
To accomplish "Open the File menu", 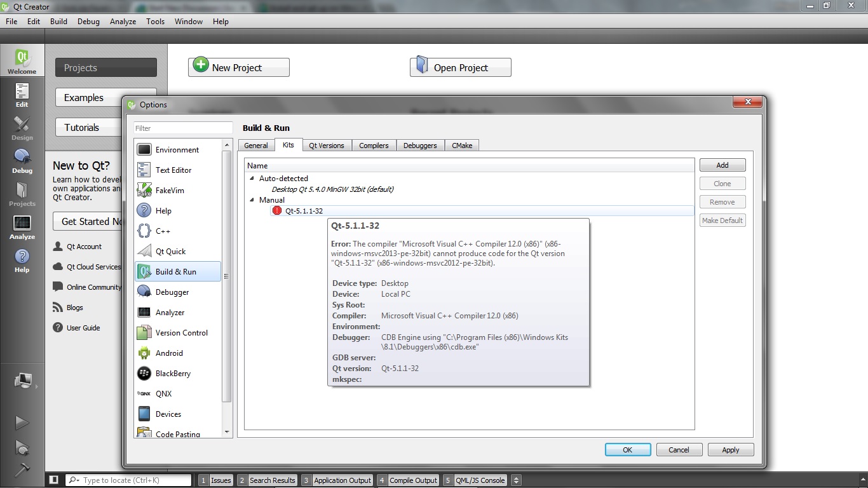I will 11,21.
